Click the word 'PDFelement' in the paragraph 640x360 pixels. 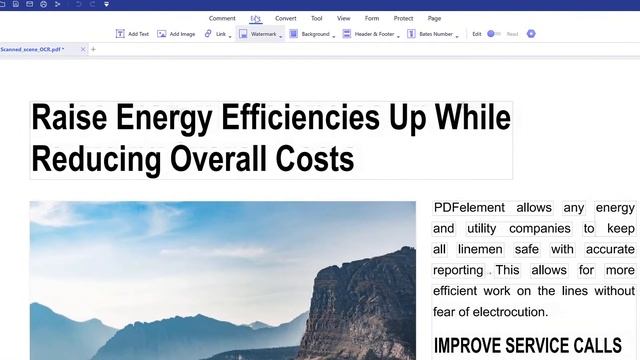pyautogui.click(x=469, y=207)
